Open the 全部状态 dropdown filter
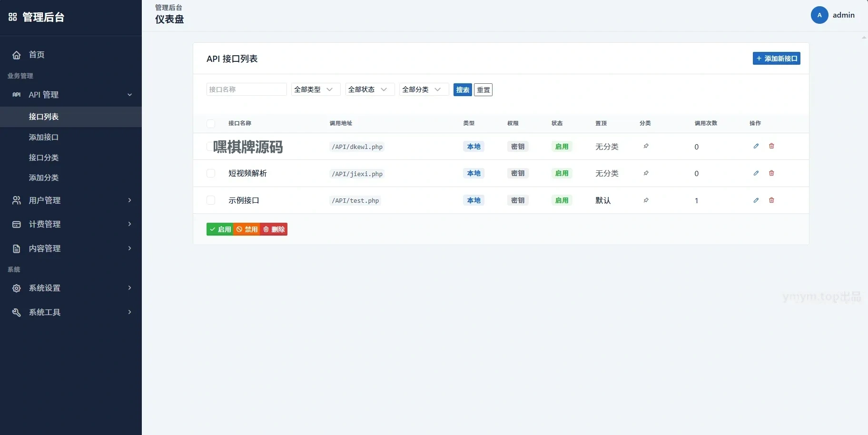The width and height of the screenshot is (868, 435). pyautogui.click(x=370, y=89)
